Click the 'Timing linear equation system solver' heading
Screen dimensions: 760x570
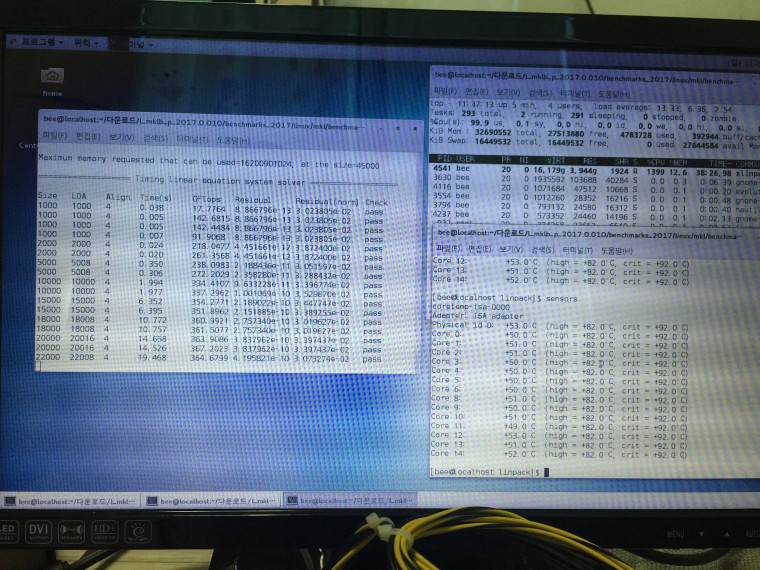click(221, 181)
